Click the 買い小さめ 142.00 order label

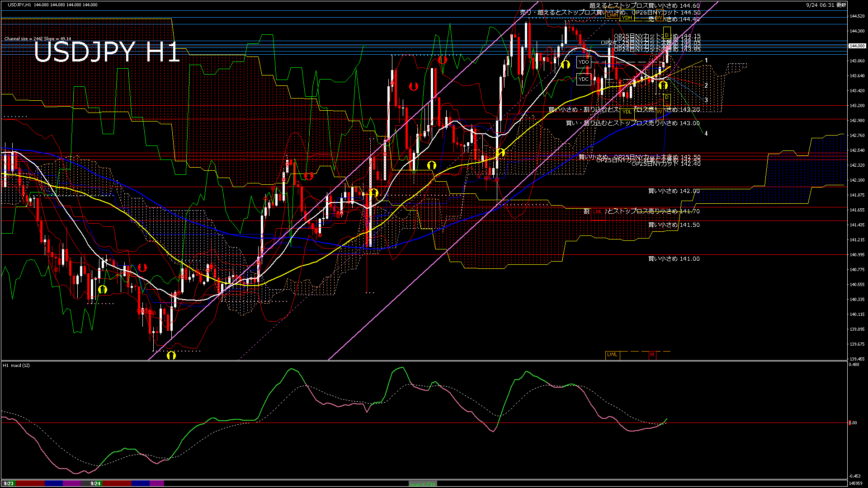674,191
